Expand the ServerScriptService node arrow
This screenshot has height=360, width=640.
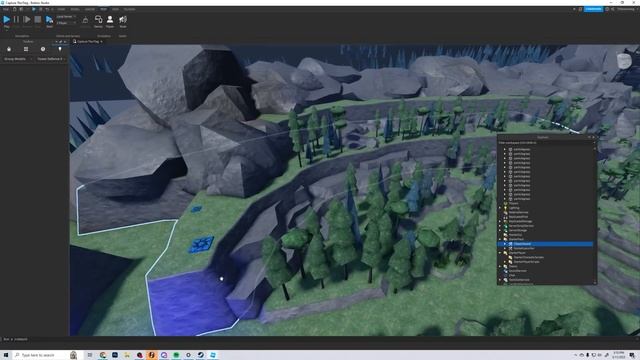pos(500,226)
